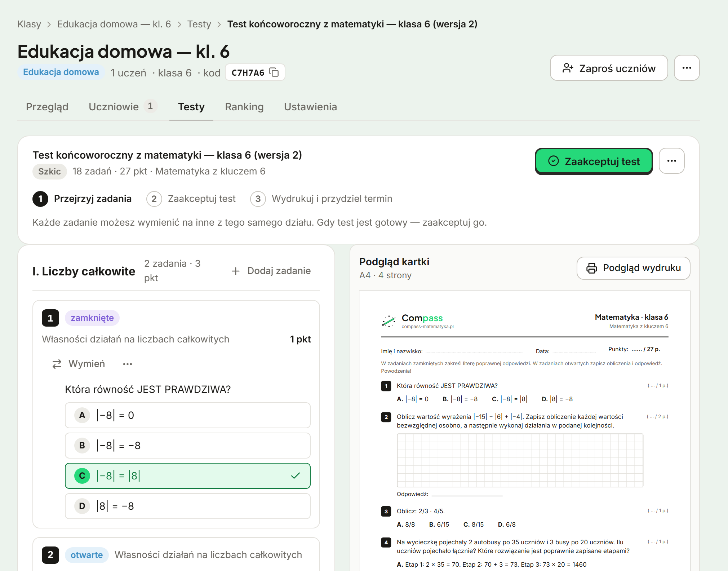Switch to the Uczniowie tab
Image resolution: width=728 pixels, height=571 pixels.
pyautogui.click(x=123, y=107)
